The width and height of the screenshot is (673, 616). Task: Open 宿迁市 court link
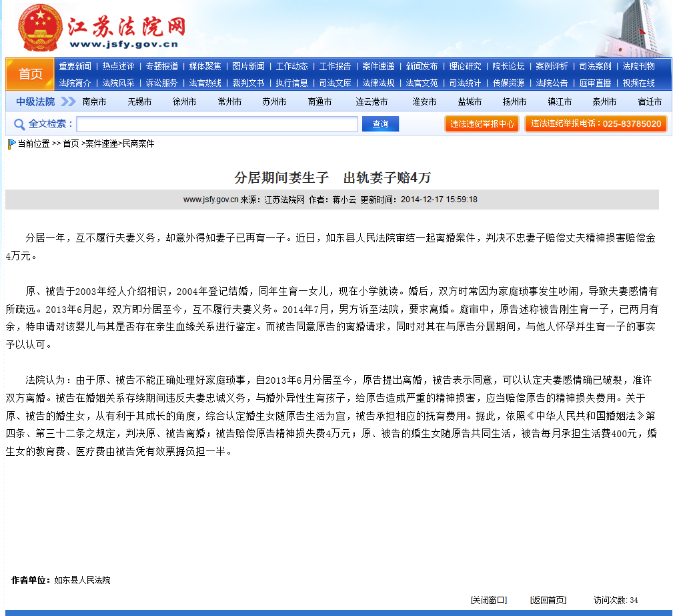649,101
